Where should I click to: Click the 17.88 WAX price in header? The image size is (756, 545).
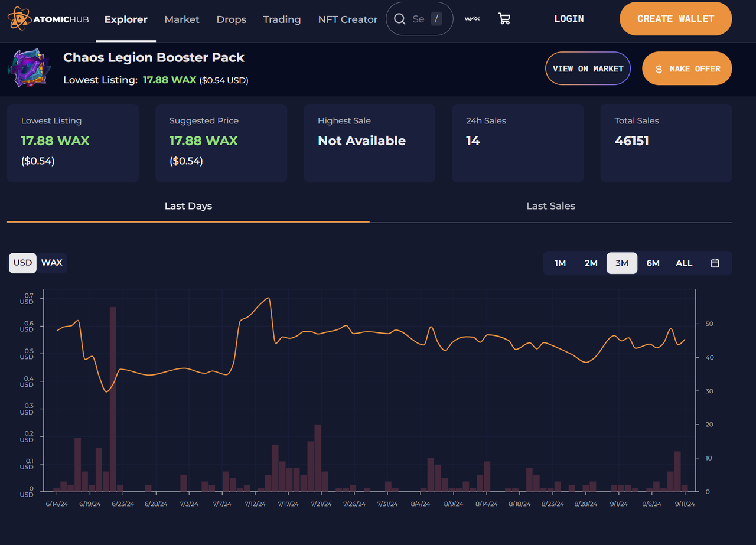tap(170, 80)
